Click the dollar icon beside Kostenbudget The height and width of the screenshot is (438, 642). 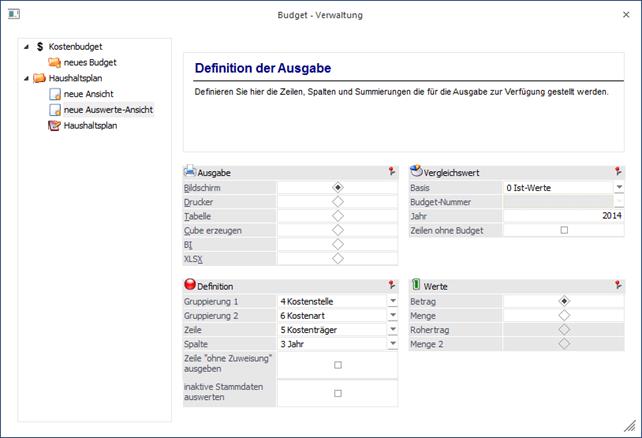tap(40, 47)
